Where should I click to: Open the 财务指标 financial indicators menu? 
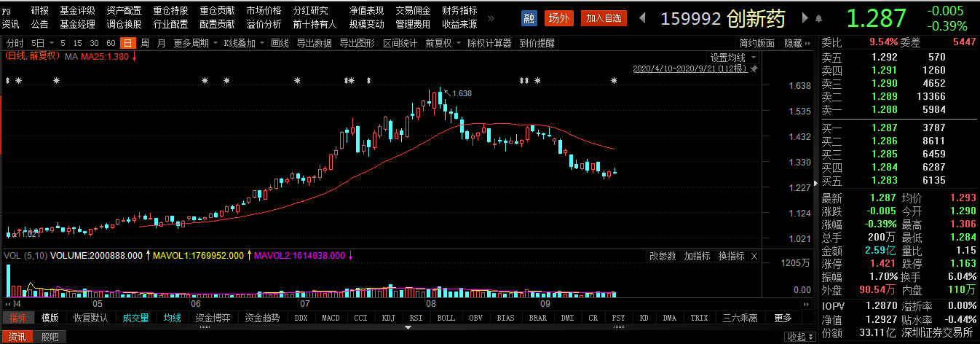pos(459,11)
